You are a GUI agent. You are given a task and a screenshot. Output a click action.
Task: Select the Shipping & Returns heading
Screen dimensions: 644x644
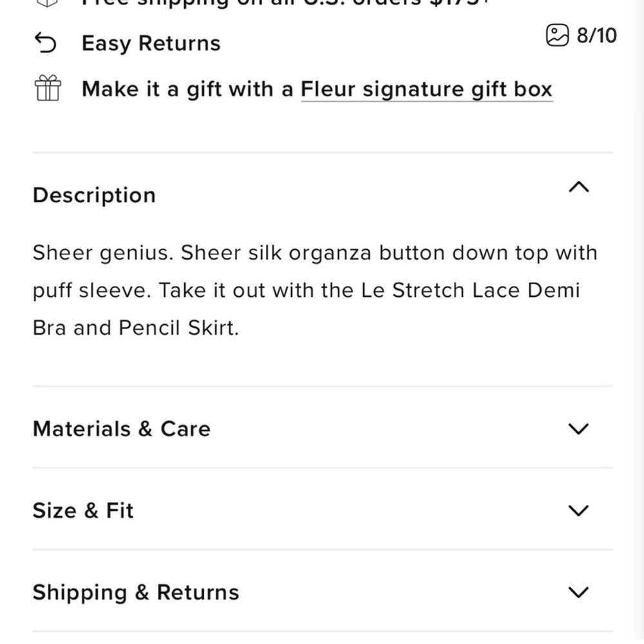pos(136,592)
